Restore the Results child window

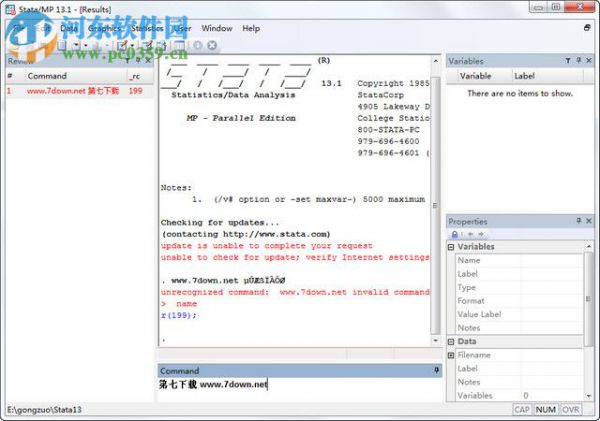587,28
